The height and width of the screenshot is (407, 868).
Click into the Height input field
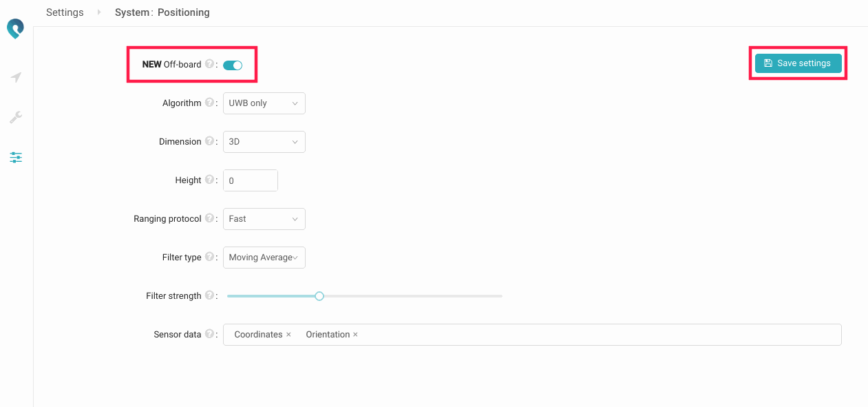coord(250,180)
